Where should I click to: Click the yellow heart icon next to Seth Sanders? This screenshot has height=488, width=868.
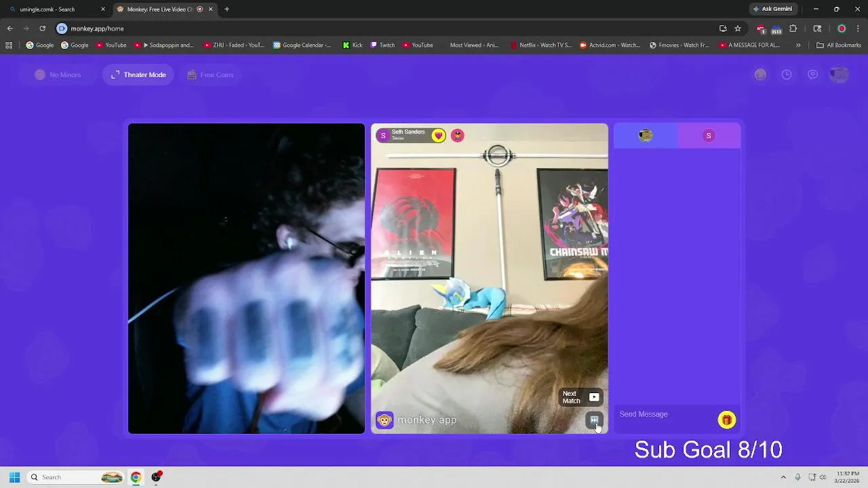click(x=439, y=136)
